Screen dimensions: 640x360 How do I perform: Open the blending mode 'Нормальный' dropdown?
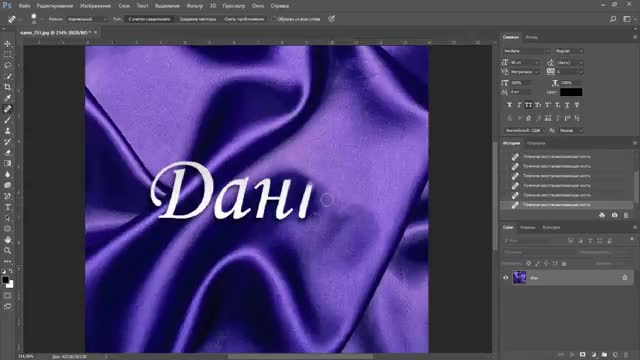click(x=87, y=19)
